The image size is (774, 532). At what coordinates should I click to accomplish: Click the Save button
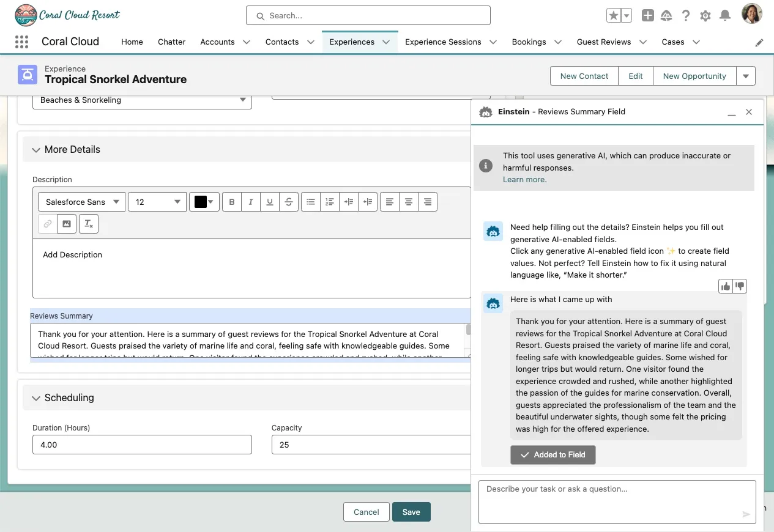[411, 512]
